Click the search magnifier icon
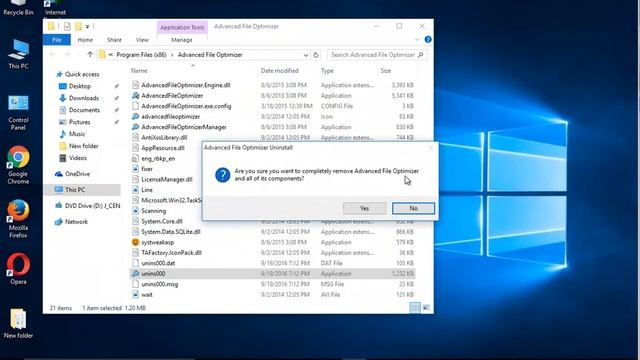Viewport: 640px width, 360px height. 421,55
